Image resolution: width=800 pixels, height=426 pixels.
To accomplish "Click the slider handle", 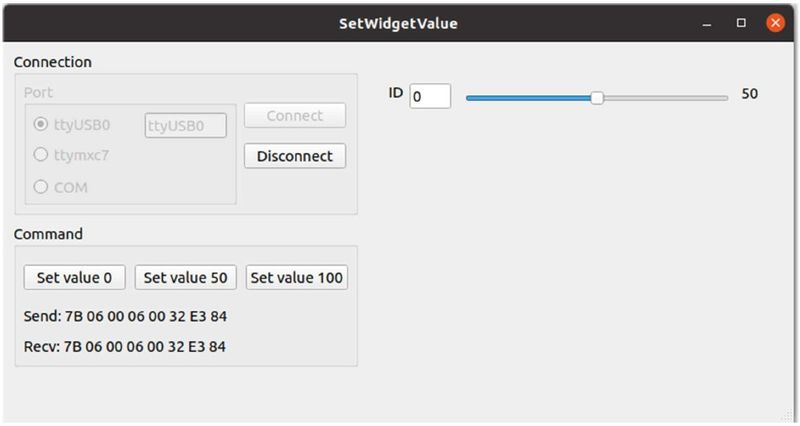I will tap(597, 97).
